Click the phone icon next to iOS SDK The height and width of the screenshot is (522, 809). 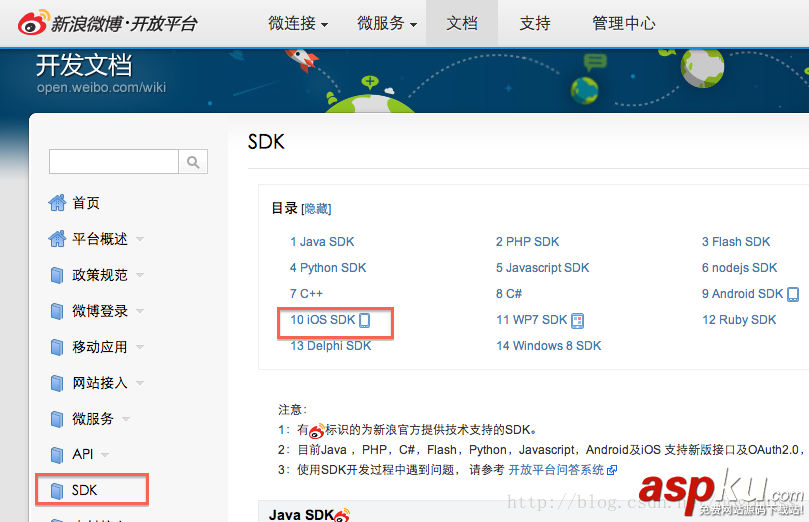(x=364, y=320)
